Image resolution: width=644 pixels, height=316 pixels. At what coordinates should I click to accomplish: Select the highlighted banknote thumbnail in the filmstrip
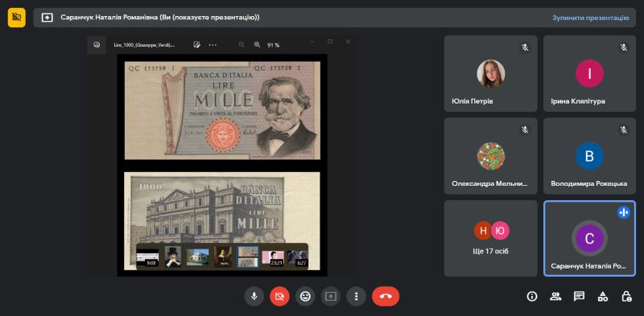248,257
